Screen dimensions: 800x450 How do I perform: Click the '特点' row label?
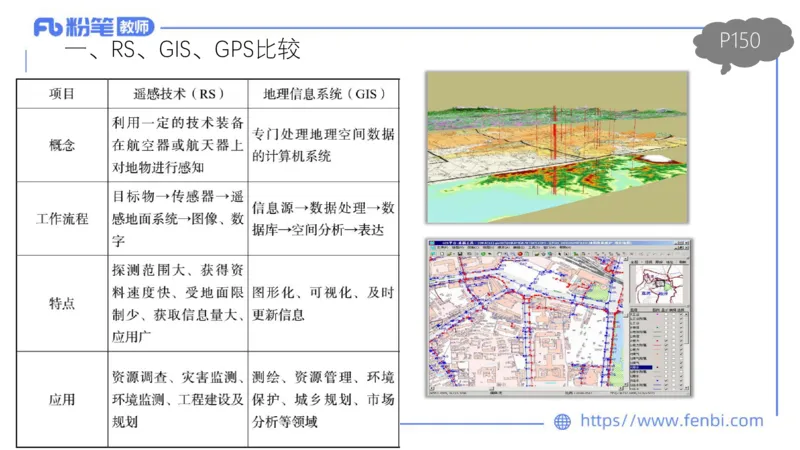coord(62,304)
